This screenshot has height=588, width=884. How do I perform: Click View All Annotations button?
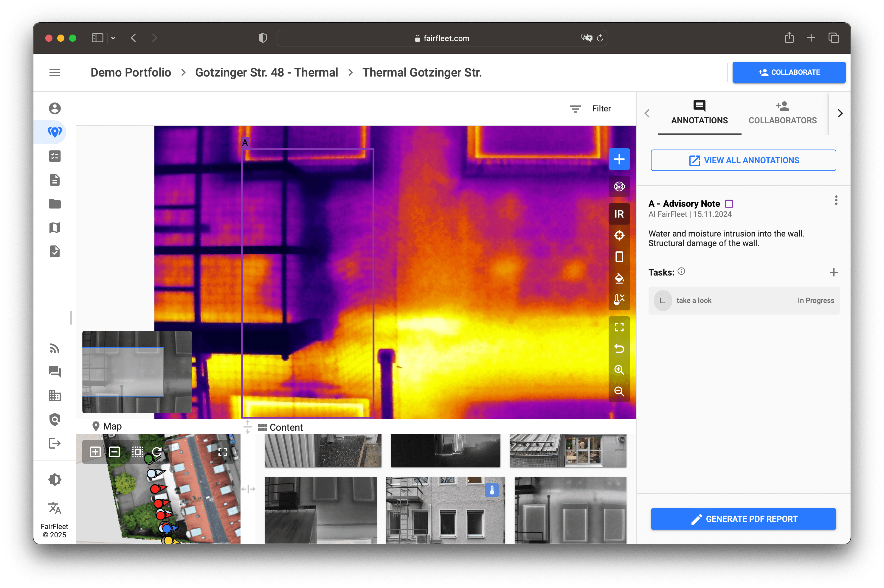coord(743,160)
